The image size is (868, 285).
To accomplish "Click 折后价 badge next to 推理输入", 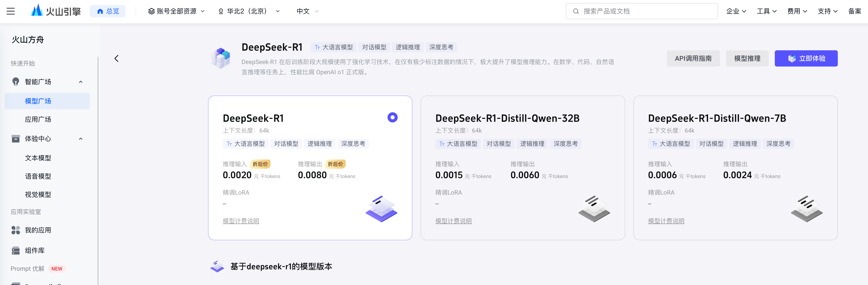I will click(x=260, y=164).
